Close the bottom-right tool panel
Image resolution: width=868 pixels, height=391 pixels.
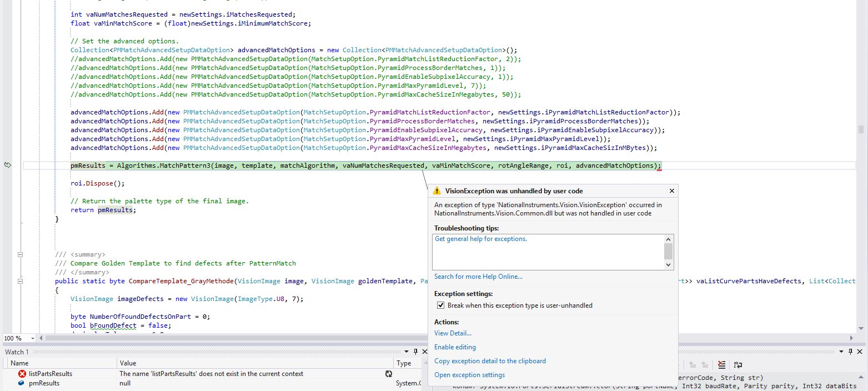859,352
